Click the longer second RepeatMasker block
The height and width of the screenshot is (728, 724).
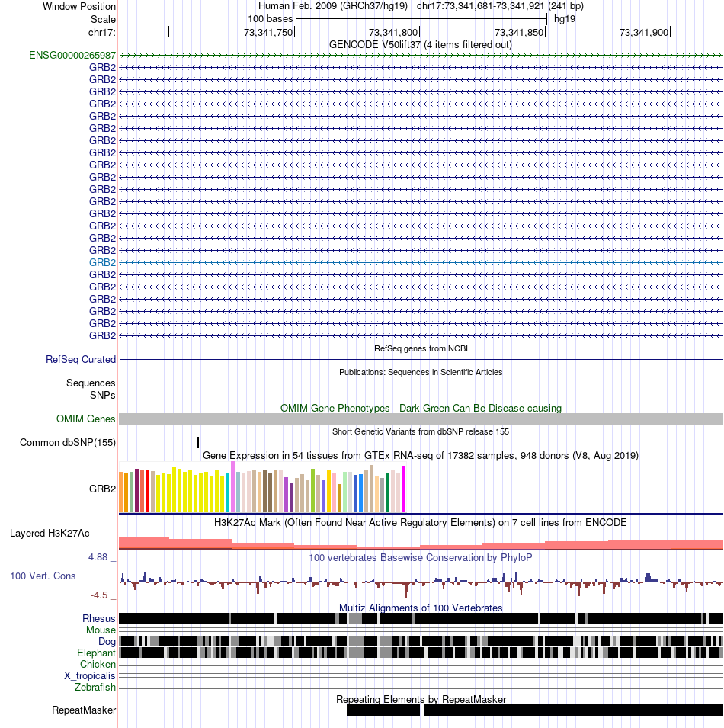[x=574, y=710]
